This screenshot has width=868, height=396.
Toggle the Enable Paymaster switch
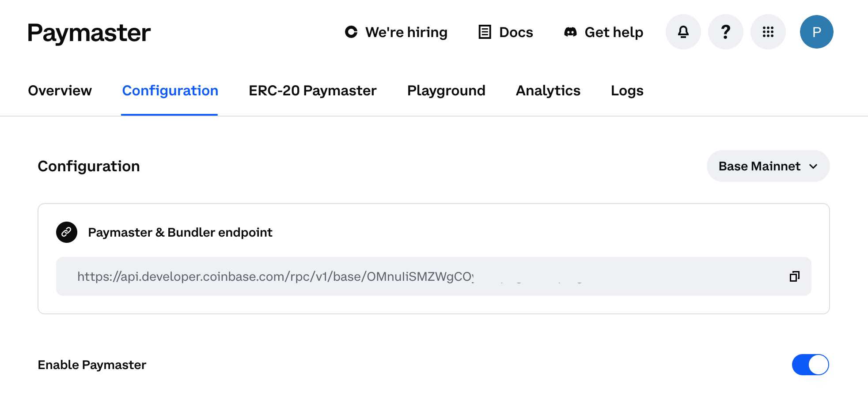point(810,365)
